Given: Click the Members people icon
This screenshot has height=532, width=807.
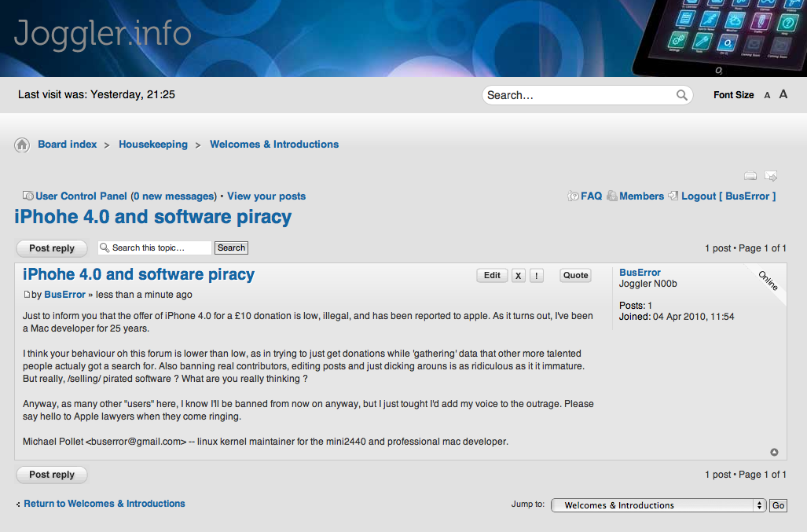Looking at the screenshot, I should pyautogui.click(x=612, y=196).
